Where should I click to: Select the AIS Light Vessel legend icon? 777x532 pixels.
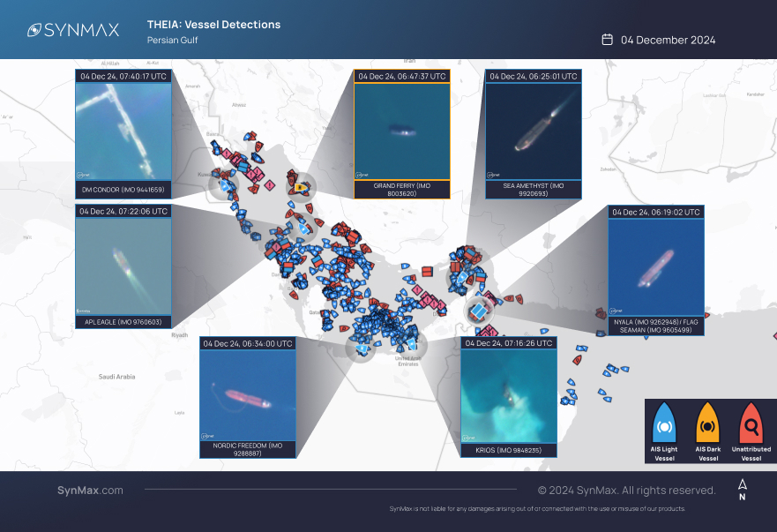point(664,423)
